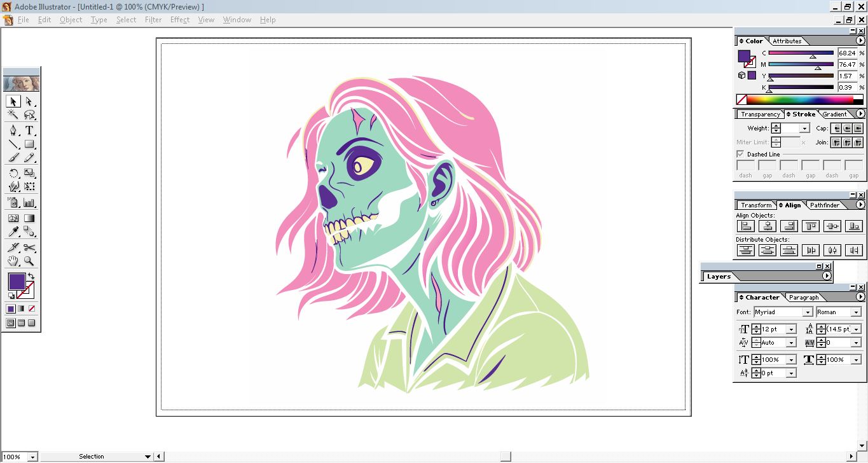
Task: Select the Paintbrush tool
Action: 13,158
